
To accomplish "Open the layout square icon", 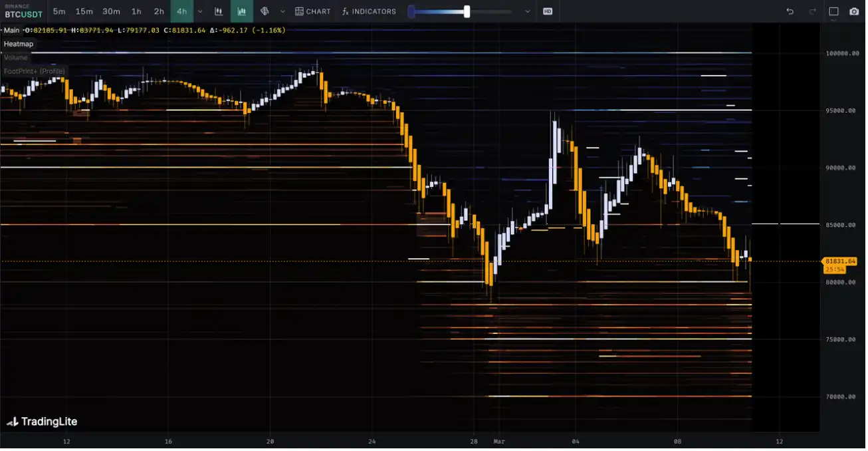I will pyautogui.click(x=833, y=11).
